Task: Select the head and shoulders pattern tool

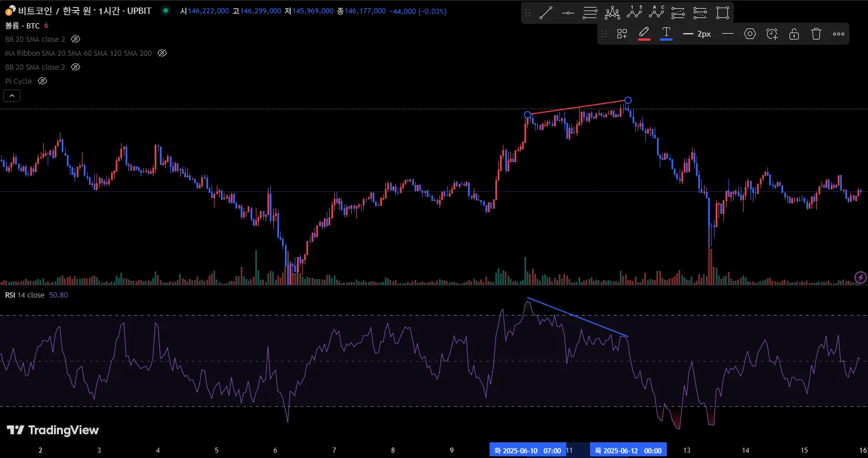Action: (612, 13)
